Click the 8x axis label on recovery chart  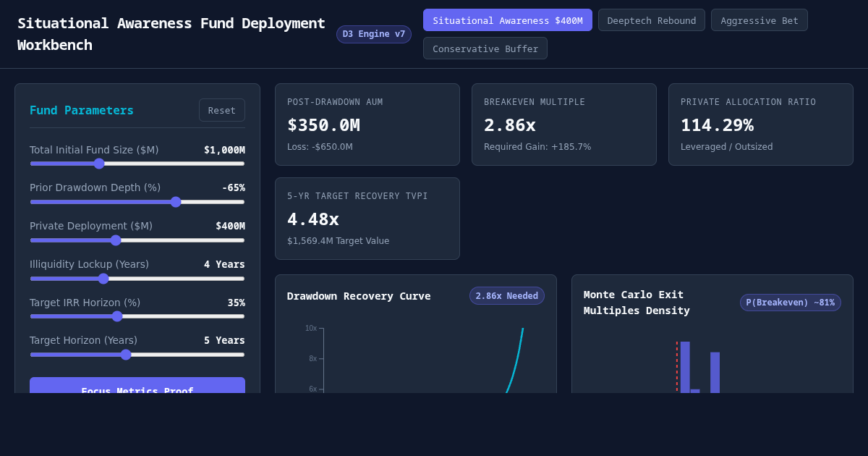coord(313,359)
